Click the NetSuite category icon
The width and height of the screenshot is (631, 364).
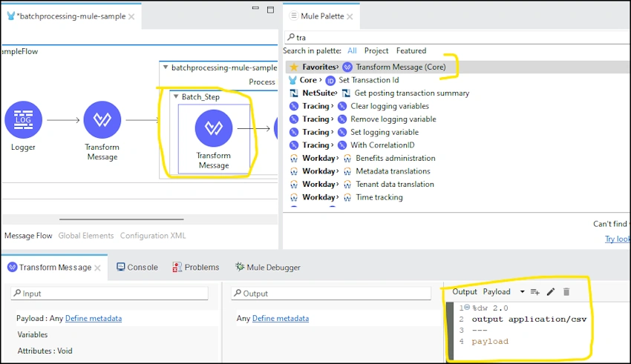click(294, 93)
